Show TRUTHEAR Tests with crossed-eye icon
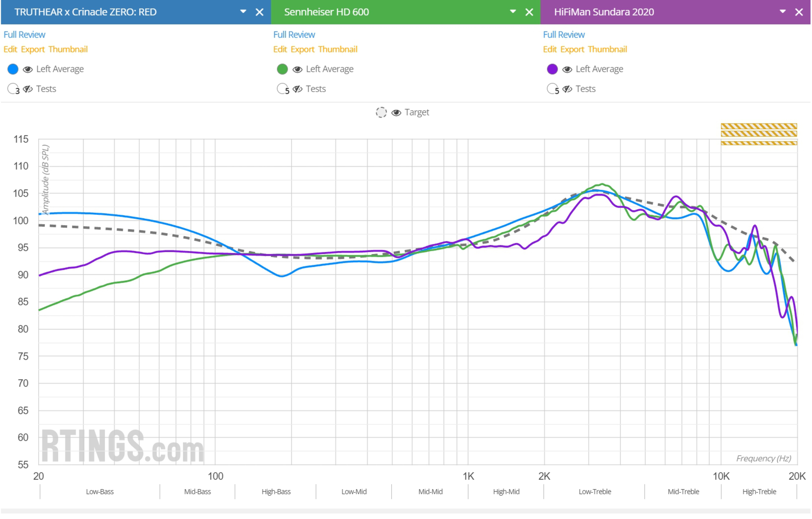This screenshot has width=812, height=519. 28,89
